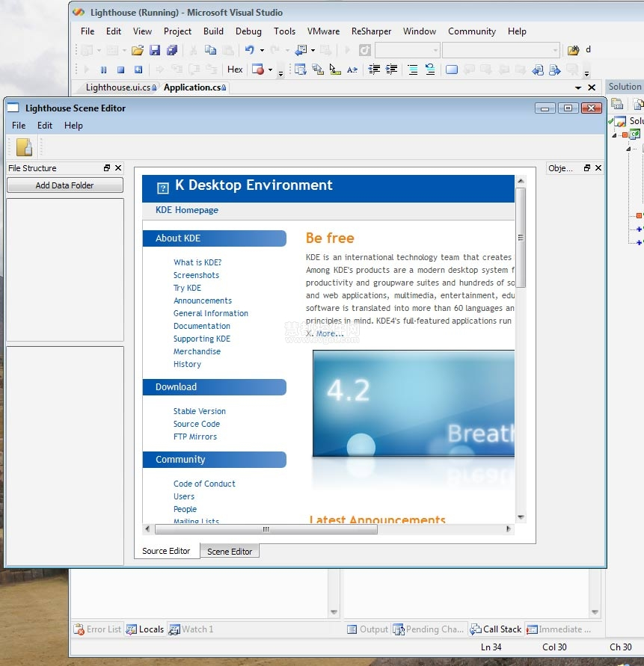
Task: Float the Objects panel
Action: click(587, 167)
